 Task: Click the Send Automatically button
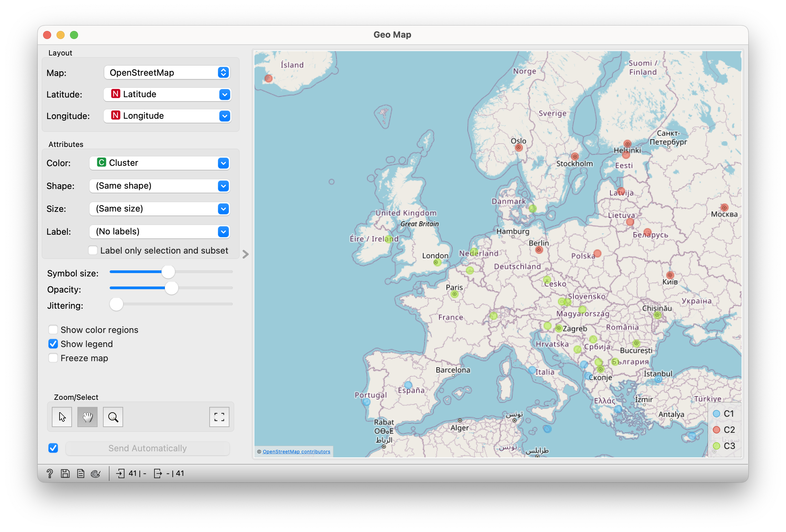147,448
